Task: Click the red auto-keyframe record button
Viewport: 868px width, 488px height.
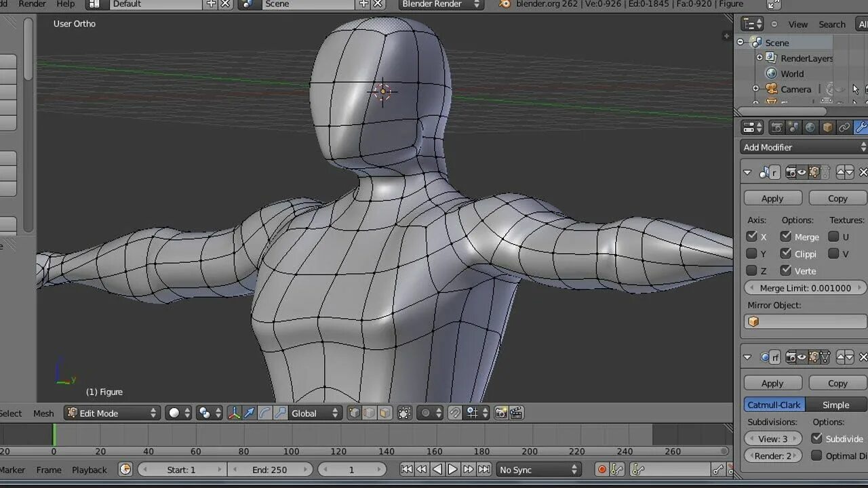Action: 601,469
